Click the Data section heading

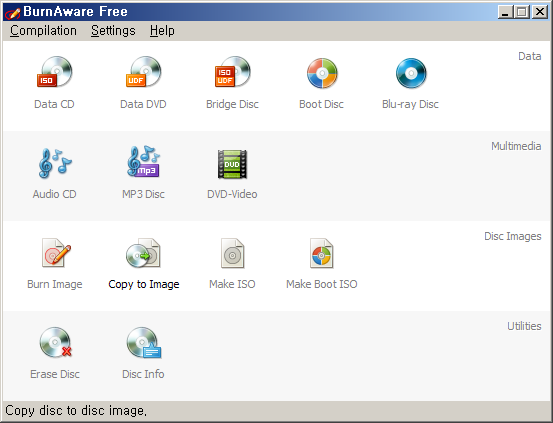(530, 56)
